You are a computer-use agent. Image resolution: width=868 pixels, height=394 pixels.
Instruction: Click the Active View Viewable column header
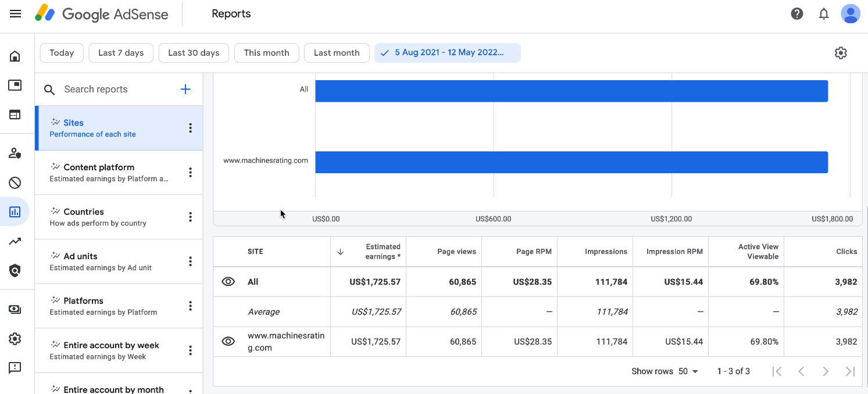pyautogui.click(x=746, y=252)
